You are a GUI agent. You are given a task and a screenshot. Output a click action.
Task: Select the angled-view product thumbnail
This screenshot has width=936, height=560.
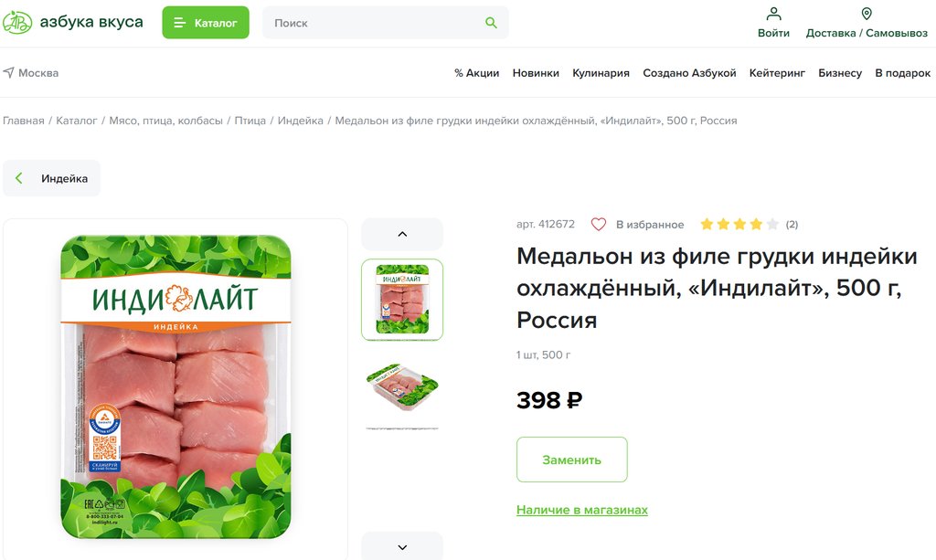pyautogui.click(x=402, y=388)
